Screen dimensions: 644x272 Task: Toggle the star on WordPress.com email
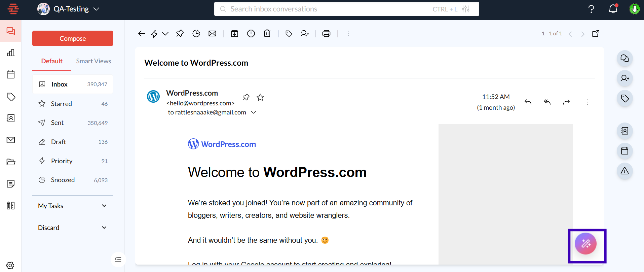(260, 97)
